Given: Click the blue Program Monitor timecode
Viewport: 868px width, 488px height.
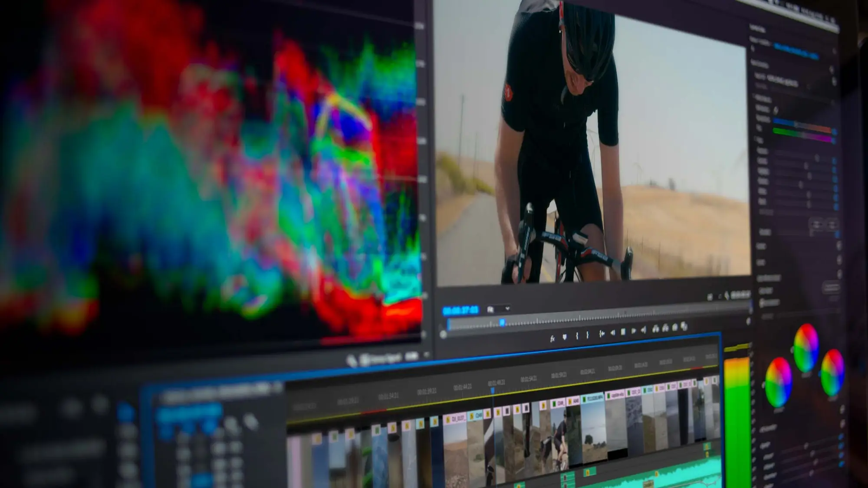Looking at the screenshot, I should click(x=460, y=310).
